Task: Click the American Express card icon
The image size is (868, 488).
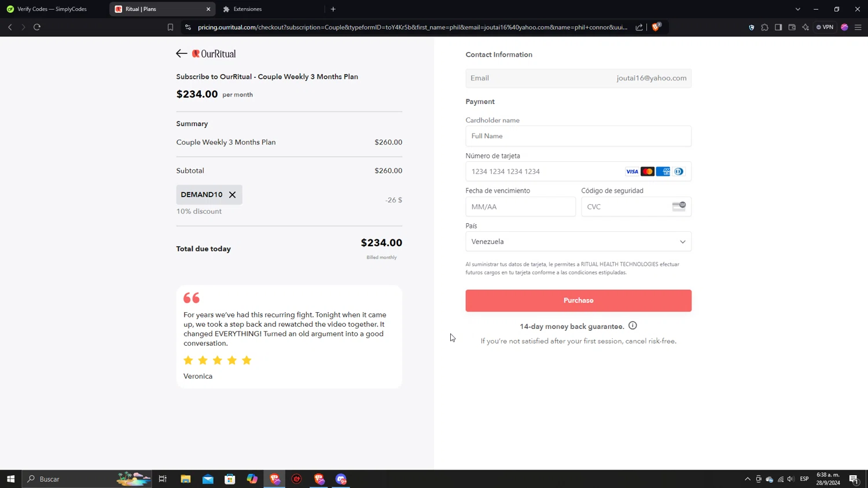Action: pyautogui.click(x=663, y=172)
